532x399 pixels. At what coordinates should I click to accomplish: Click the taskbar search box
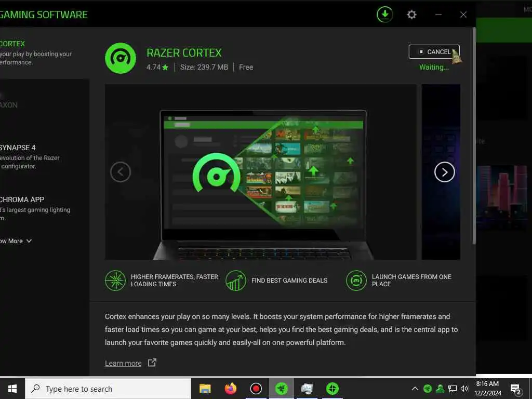(x=108, y=389)
